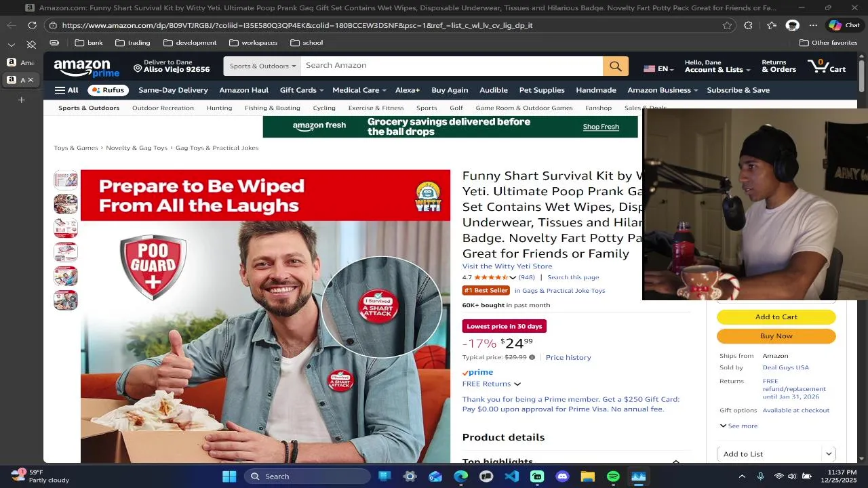868x488 pixels.
Task: Open the Copilot Chat button
Action: (844, 25)
